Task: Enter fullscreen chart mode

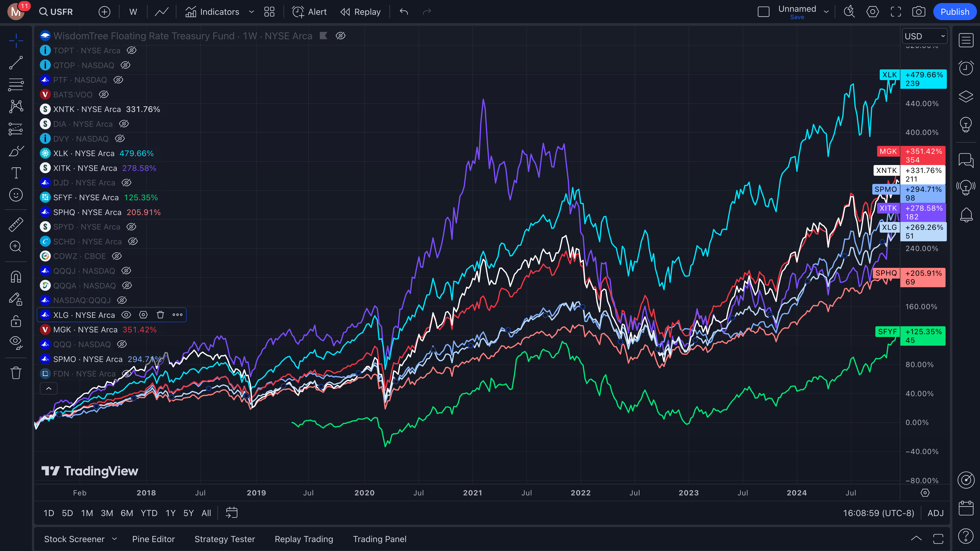Action: click(896, 12)
